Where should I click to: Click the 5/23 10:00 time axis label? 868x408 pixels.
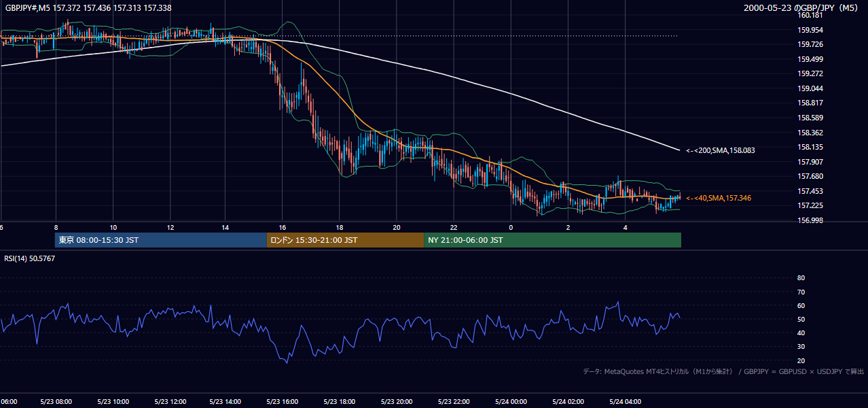(113, 402)
